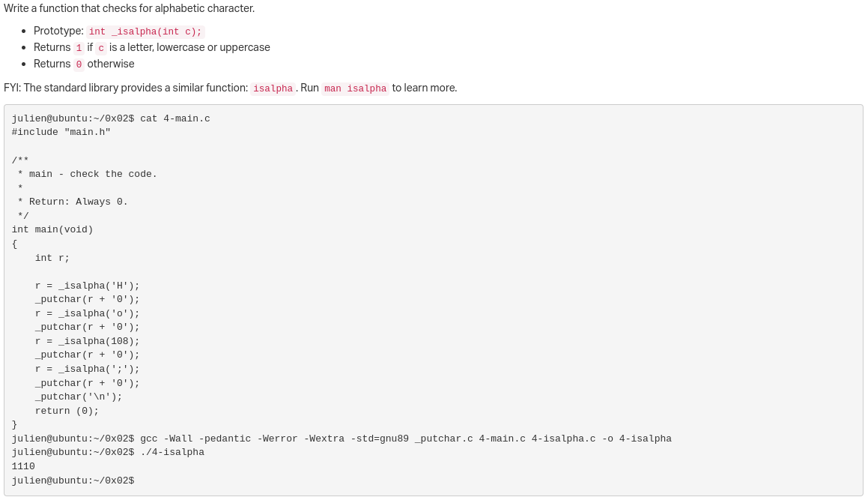The height and width of the screenshot is (503, 868).
Task: Click the line r = _isalpha(108);
Action: [88, 341]
